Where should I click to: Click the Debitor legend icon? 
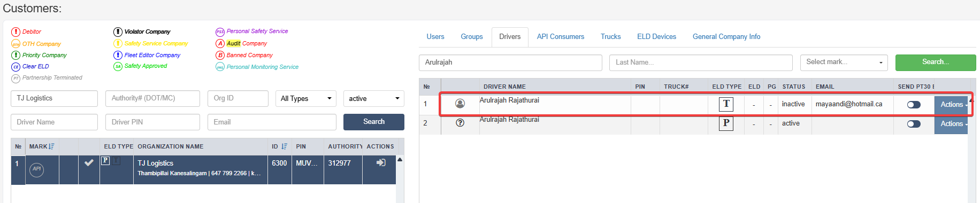pyautogui.click(x=16, y=32)
